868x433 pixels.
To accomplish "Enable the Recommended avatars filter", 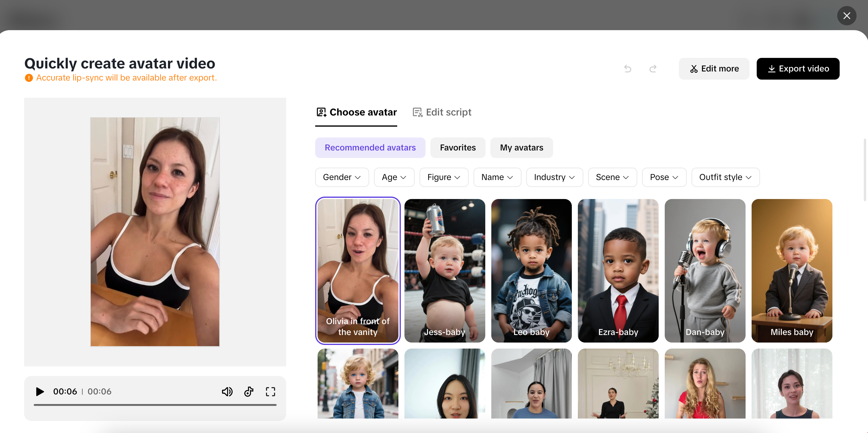I will click(370, 147).
